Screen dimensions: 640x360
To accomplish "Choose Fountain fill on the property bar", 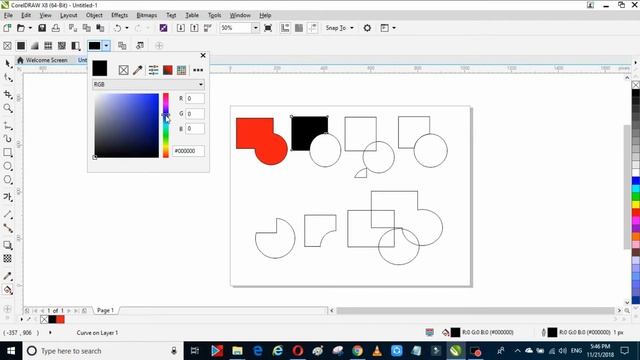I will point(35,46).
